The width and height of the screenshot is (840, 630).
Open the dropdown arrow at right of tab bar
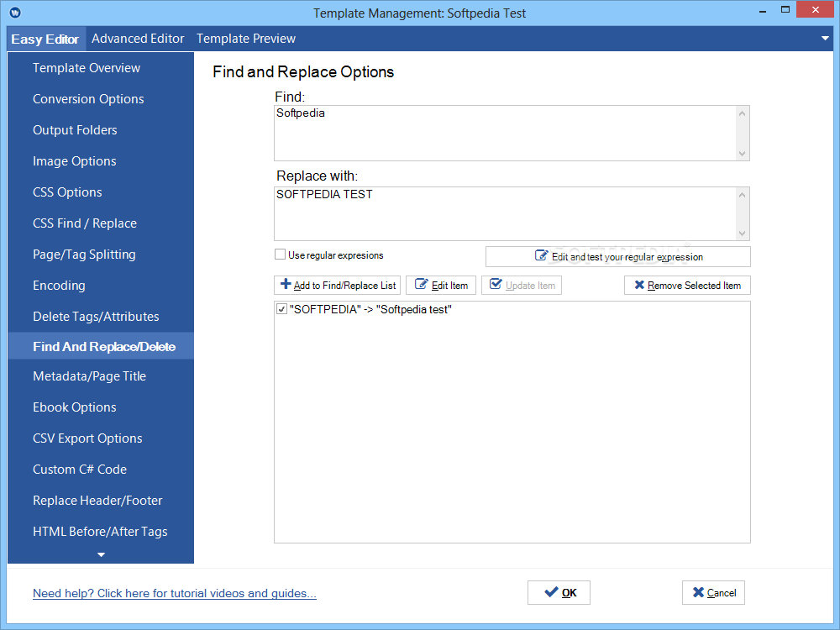pos(825,39)
